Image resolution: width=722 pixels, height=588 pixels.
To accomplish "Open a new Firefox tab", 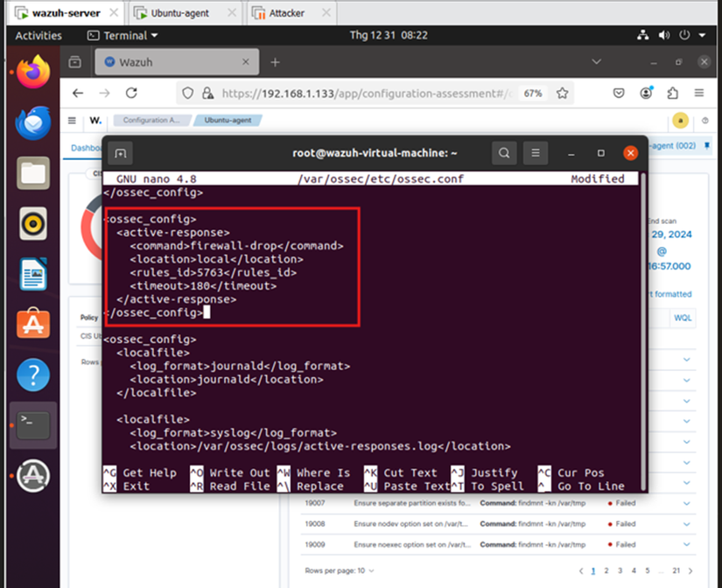I will tap(275, 62).
